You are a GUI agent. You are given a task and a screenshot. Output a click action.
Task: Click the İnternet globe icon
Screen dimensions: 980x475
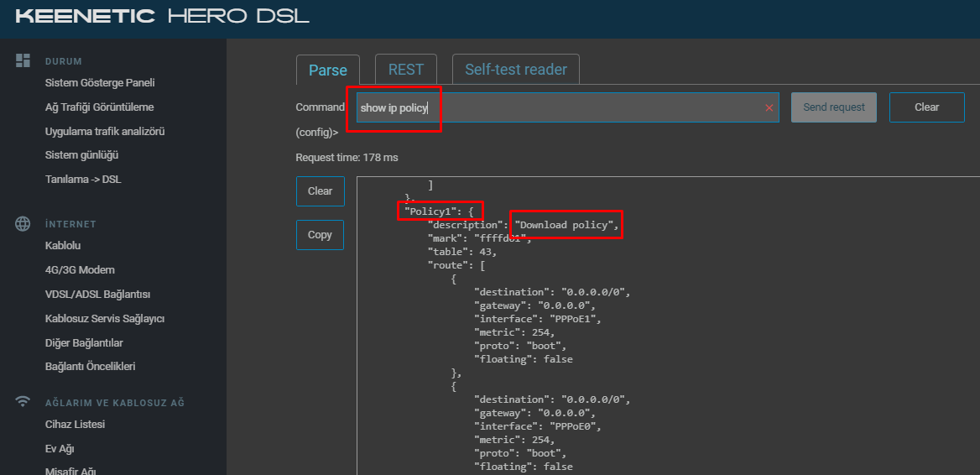[x=23, y=224]
